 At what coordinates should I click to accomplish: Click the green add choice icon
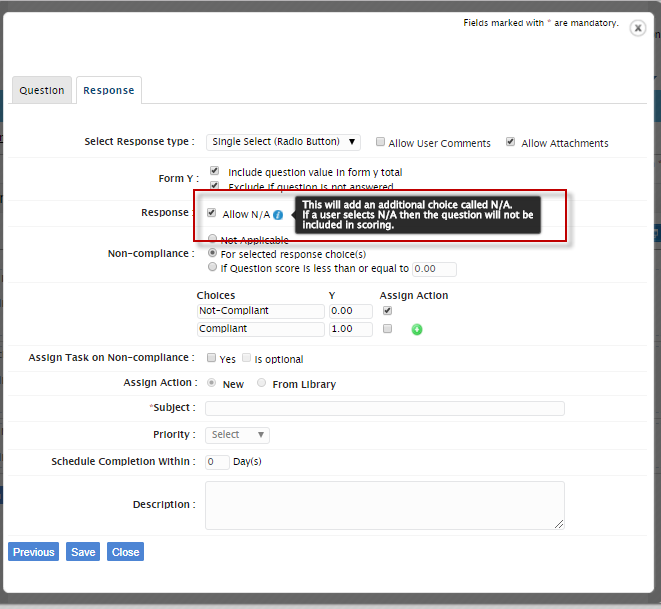click(x=416, y=330)
